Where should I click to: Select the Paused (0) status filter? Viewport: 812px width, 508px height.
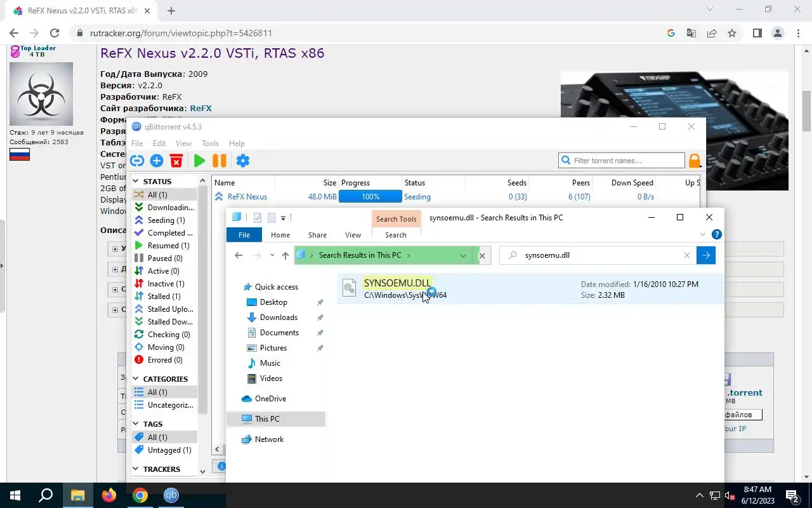tap(164, 258)
